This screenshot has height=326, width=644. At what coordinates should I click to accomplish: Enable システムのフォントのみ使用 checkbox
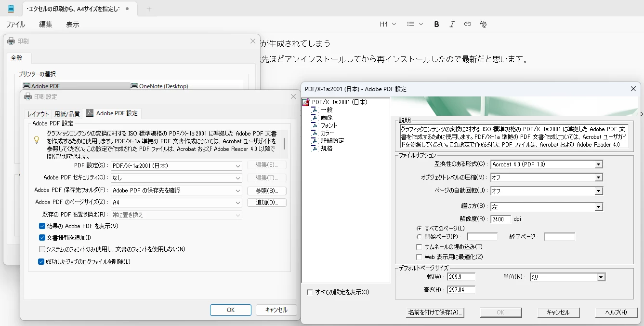42,249
